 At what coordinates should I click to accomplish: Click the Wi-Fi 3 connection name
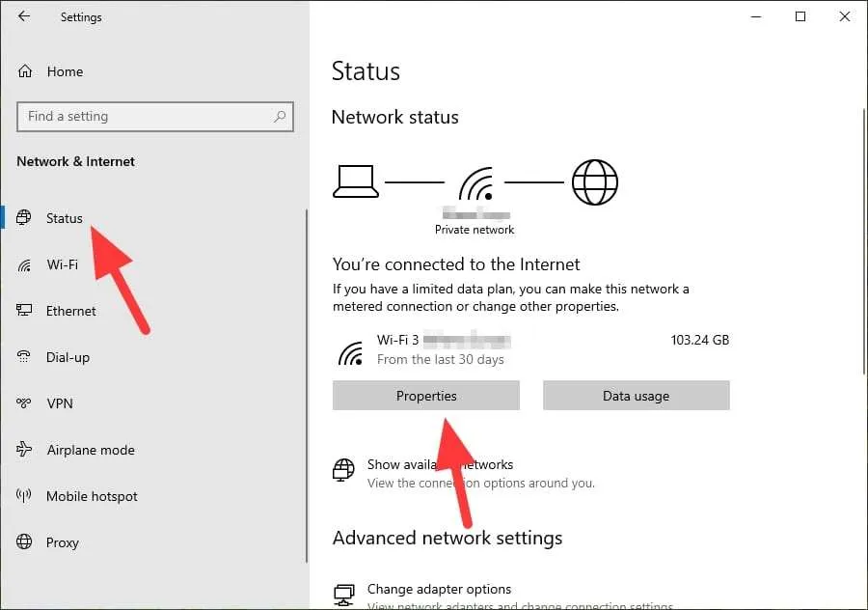click(397, 340)
